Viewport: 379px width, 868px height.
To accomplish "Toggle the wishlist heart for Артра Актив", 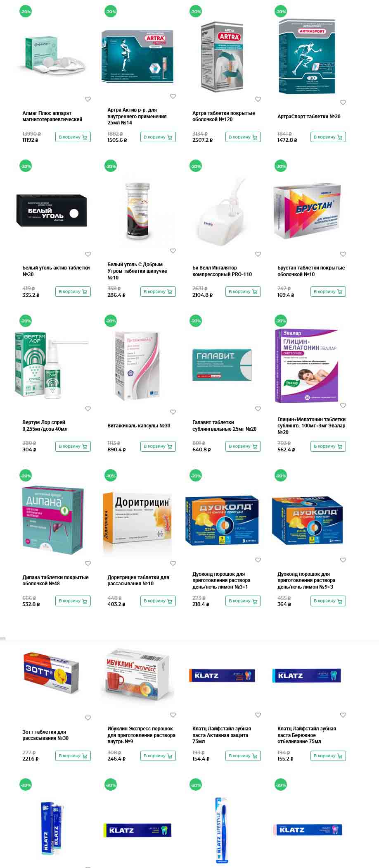I will click(x=173, y=96).
